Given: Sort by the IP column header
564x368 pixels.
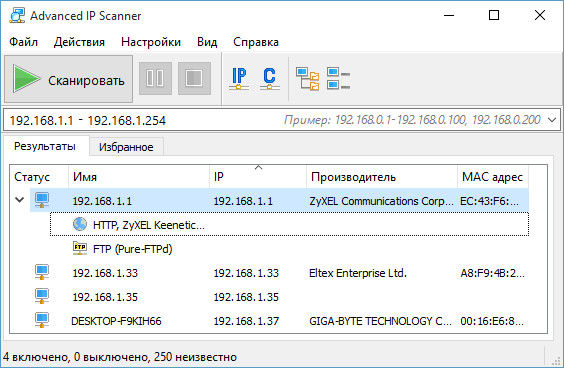Looking at the screenshot, I should [x=258, y=177].
